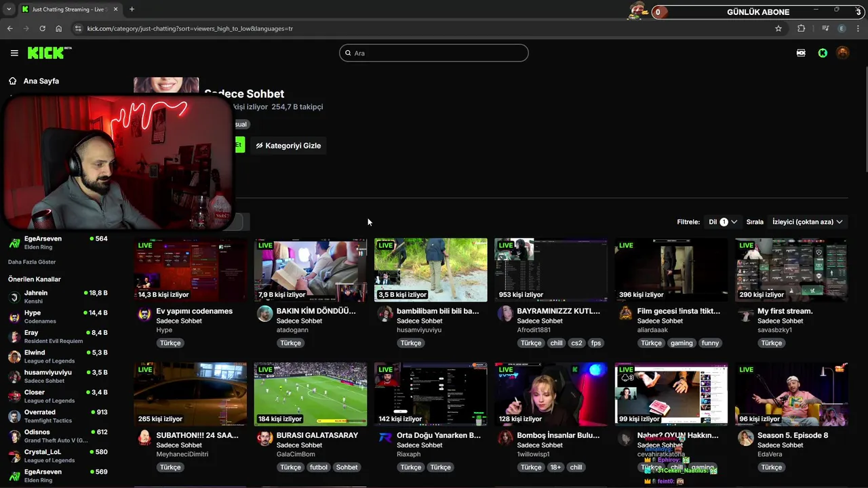868x488 pixels.
Task: Open the Ev yapımı codenames stream title
Action: [x=194, y=311]
